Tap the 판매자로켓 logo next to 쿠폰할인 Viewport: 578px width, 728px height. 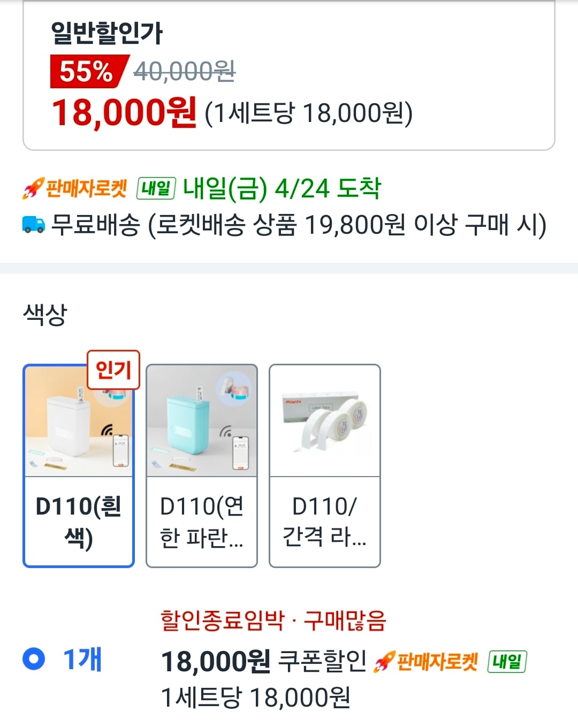coord(427,662)
